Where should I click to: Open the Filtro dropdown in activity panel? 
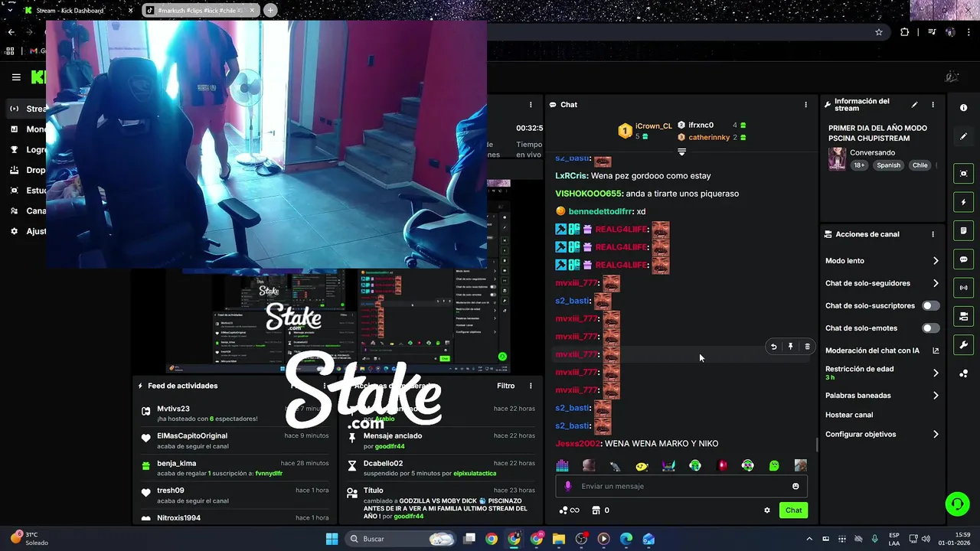[505, 386]
